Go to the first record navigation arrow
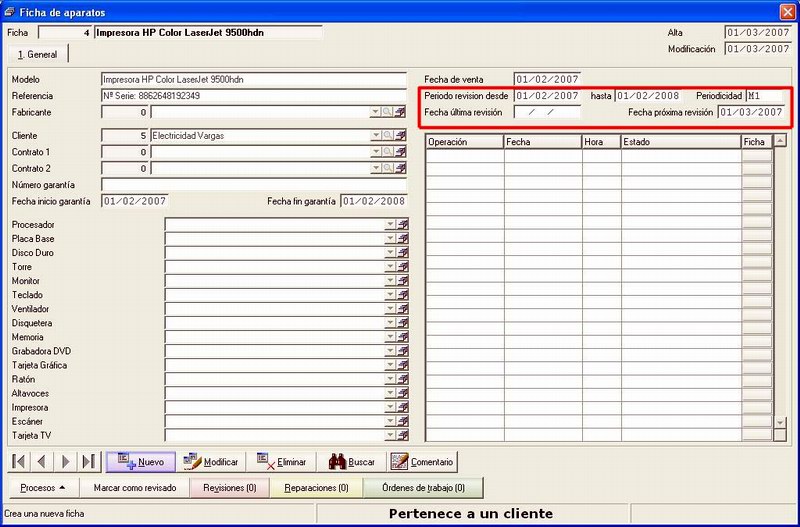 19,462
